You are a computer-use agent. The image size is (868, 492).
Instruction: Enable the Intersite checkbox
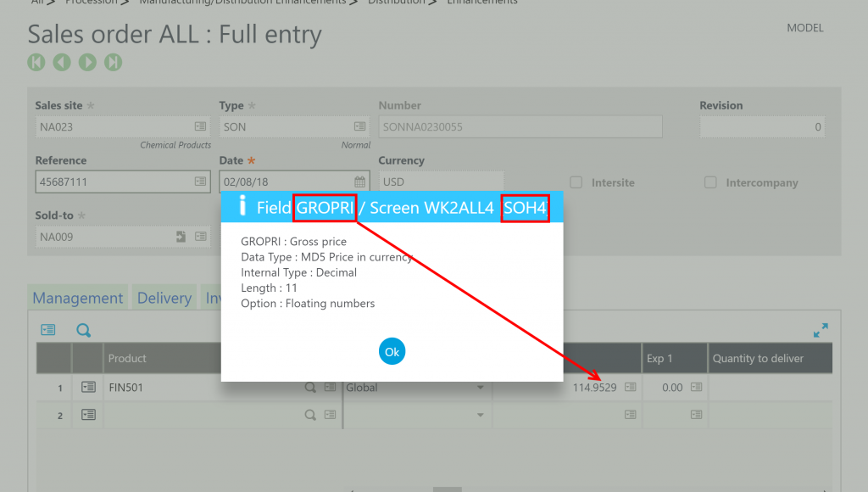pyautogui.click(x=576, y=182)
